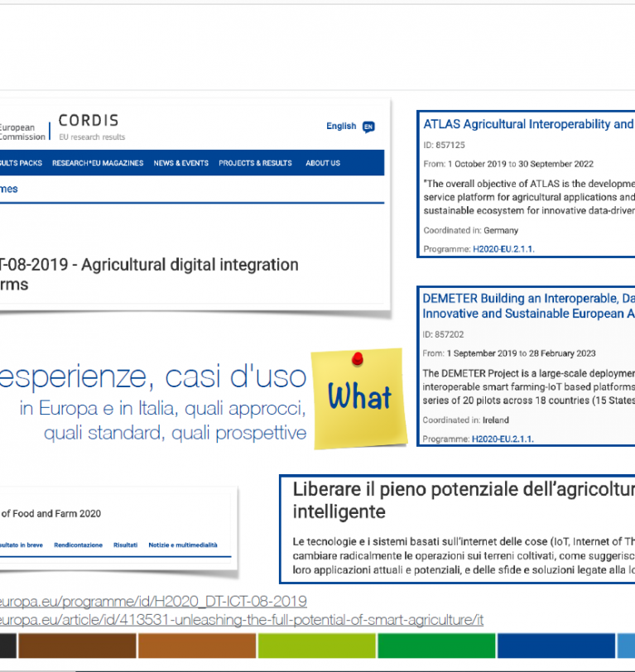Click the EN language bubble icon
This screenshot has height=672, width=635.
coord(368,127)
